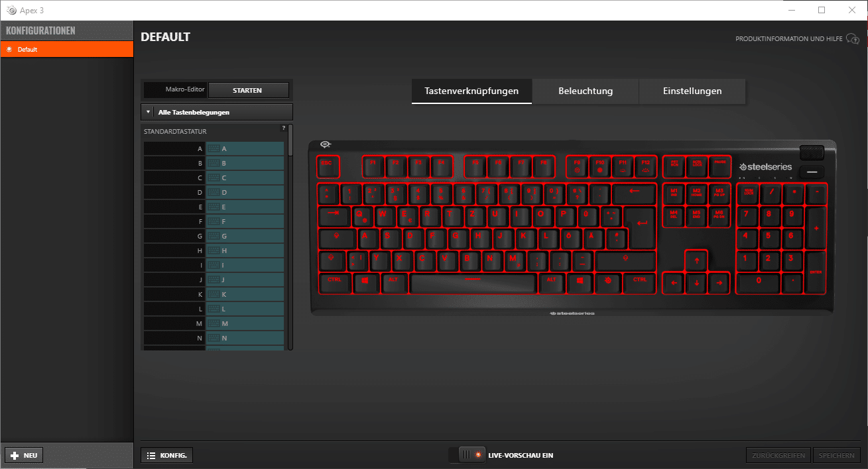Open the KONFIG. list menu
868x469 pixels.
click(167, 456)
